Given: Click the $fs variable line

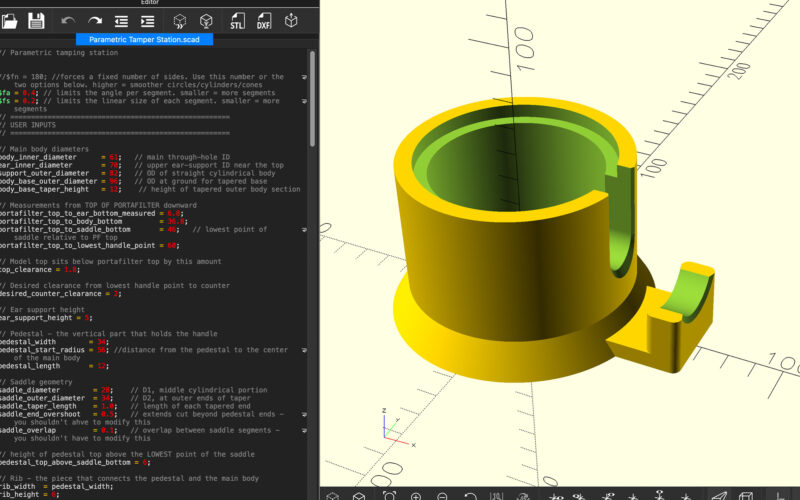Looking at the screenshot, I should tap(140, 101).
